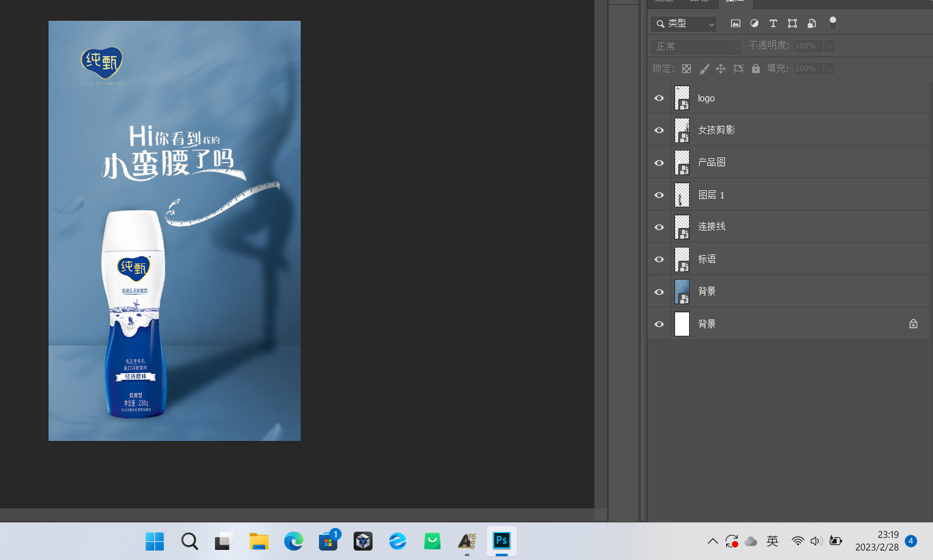The image size is (933, 560).
Task: Open the green smiley app in taskbar
Action: point(432,541)
